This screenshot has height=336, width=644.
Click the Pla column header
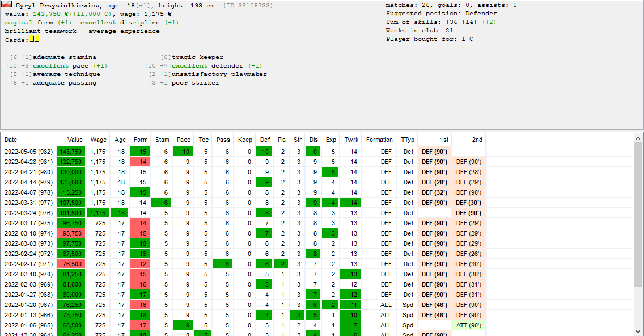(281, 140)
